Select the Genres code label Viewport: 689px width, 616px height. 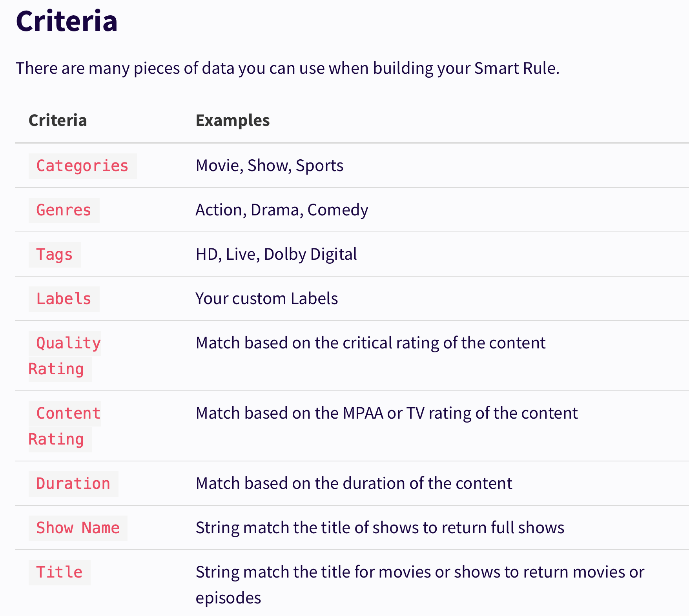(64, 210)
